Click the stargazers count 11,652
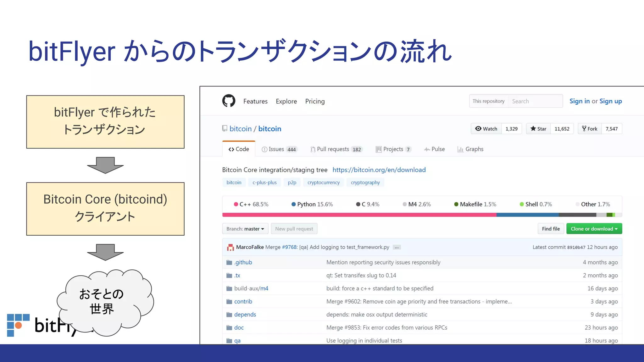 pyautogui.click(x=562, y=129)
